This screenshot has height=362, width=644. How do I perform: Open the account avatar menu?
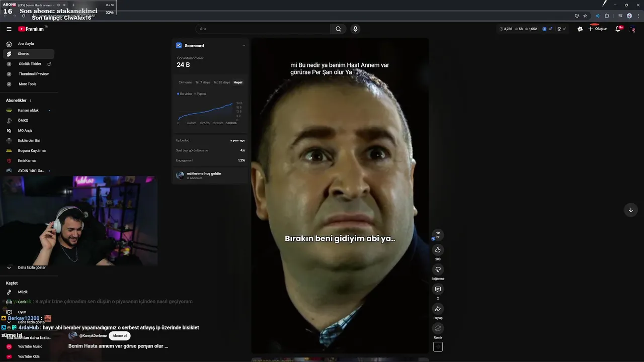tap(633, 29)
